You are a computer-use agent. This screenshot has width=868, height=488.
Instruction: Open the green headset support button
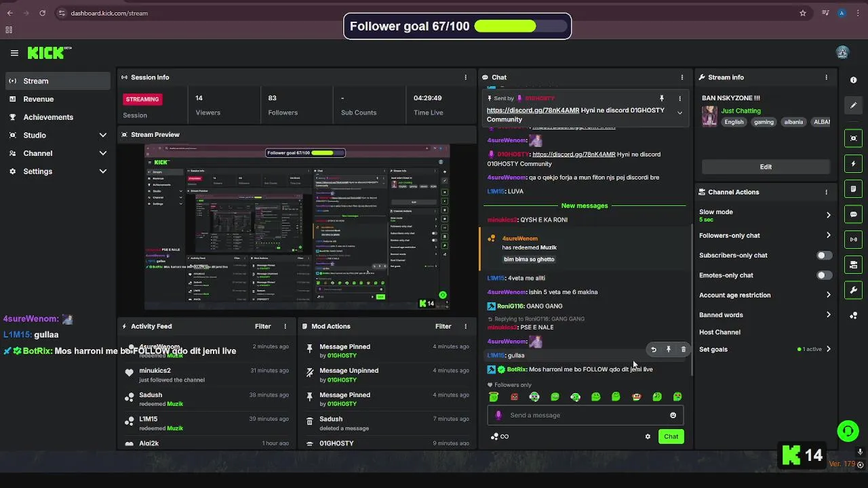coord(848,431)
